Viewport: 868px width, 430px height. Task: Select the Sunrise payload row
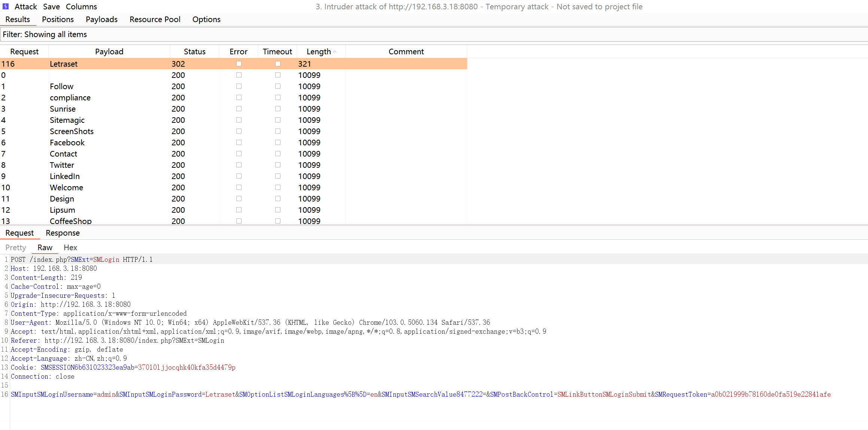[234, 109]
